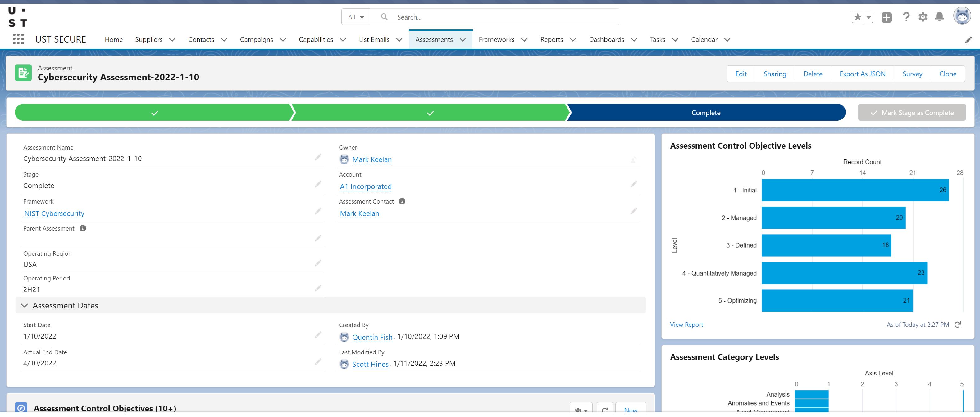
Task: Click the Clone button
Action: click(948, 74)
